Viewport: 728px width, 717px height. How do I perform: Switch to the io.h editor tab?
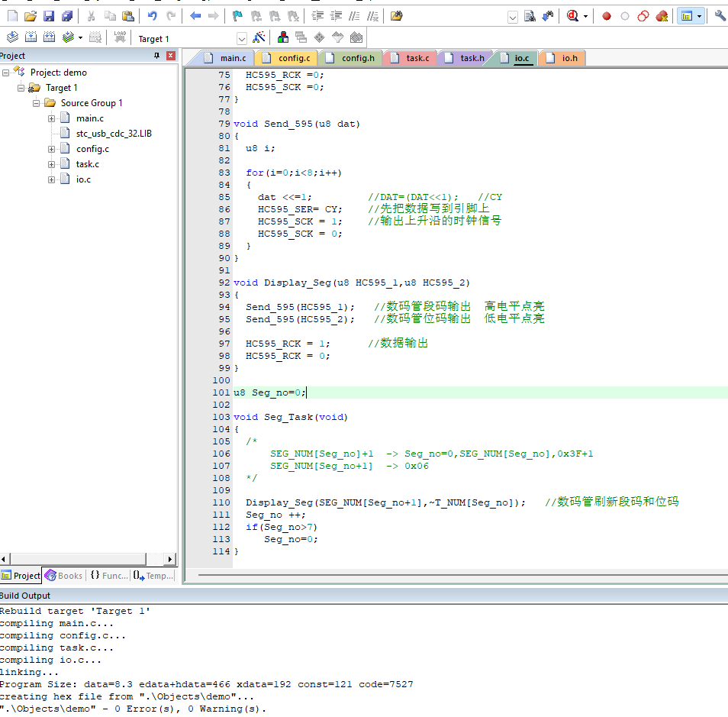(562, 58)
